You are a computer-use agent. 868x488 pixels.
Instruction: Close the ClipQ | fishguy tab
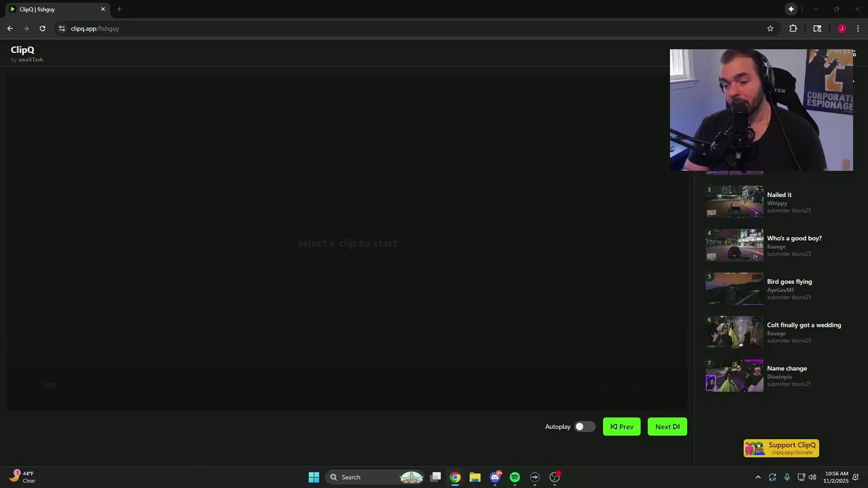[x=103, y=9]
